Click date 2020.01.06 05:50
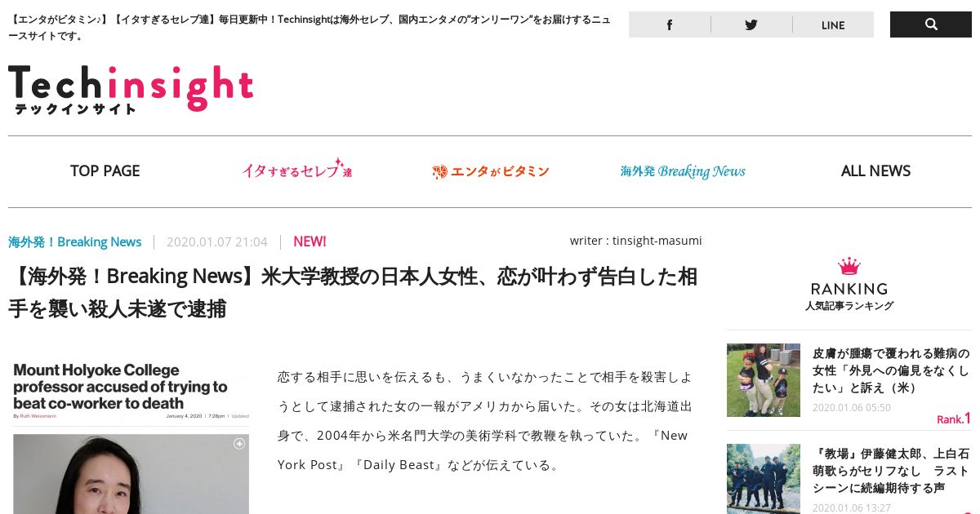Screen dimensions: 980x514 coord(852,407)
